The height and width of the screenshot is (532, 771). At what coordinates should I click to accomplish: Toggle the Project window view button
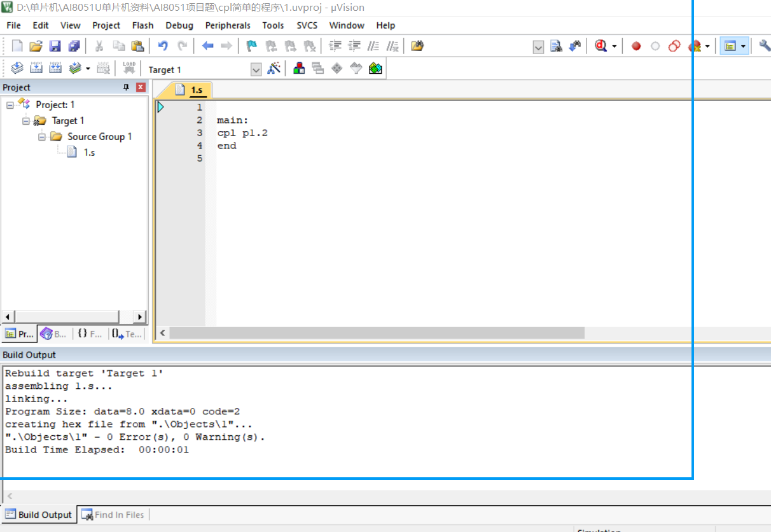tap(730, 46)
